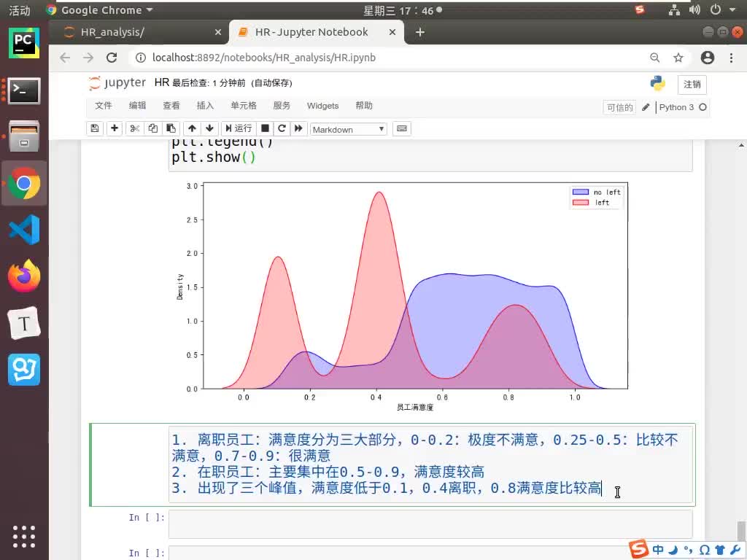Show applications grid in dock
The image size is (747, 560).
pos(24,537)
